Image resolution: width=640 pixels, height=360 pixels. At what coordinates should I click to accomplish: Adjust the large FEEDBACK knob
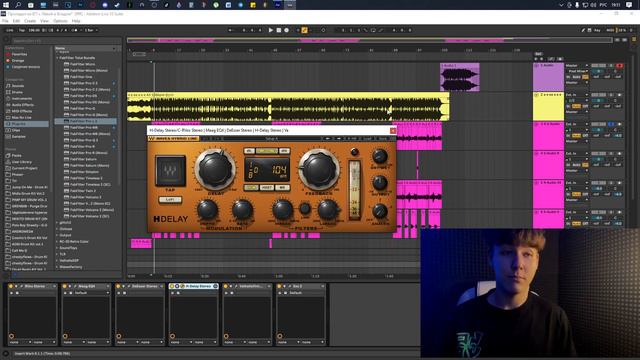click(x=319, y=169)
